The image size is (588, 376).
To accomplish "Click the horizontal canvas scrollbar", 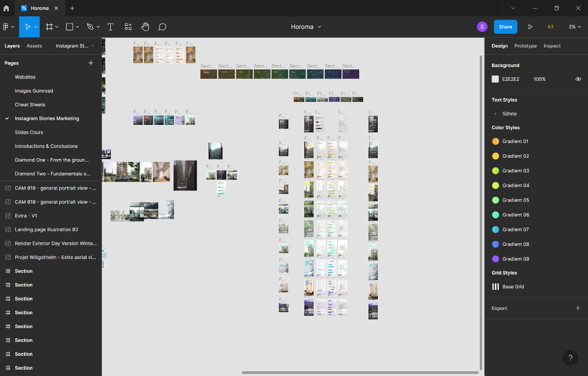I will pyautogui.click(x=360, y=373).
